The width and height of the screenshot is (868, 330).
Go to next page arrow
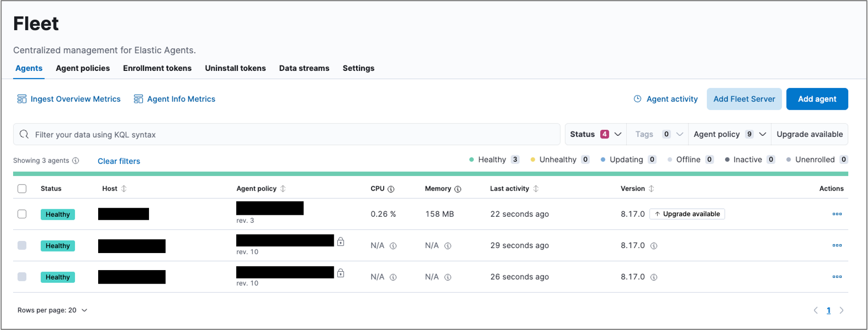[841, 310]
